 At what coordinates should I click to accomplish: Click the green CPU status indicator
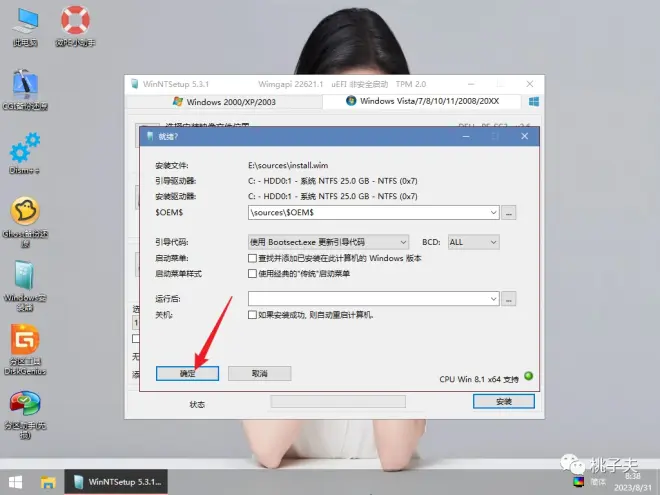[x=528, y=376]
